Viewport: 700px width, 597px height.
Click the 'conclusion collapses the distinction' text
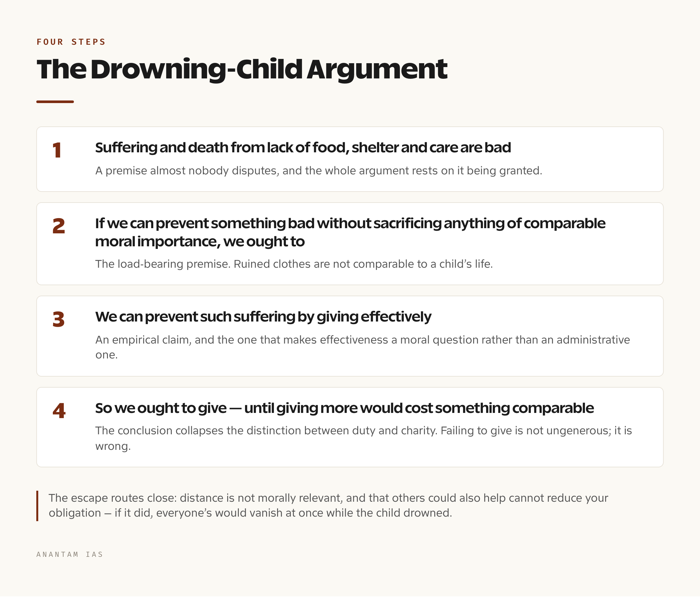(x=364, y=438)
